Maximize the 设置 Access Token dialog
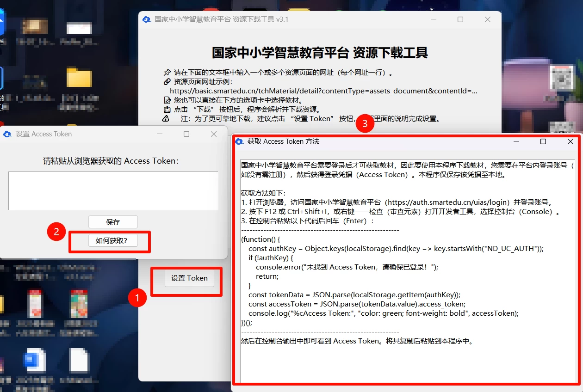The height and width of the screenshot is (392, 583). (186, 134)
